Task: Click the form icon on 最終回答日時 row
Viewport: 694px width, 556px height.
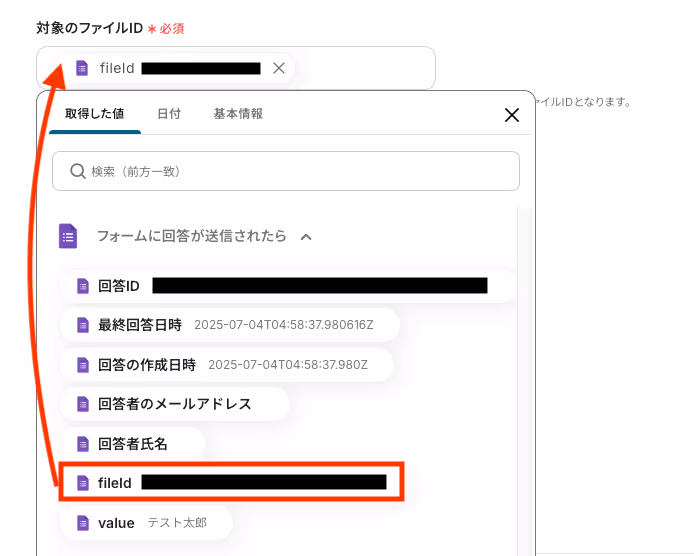Action: pos(83,325)
